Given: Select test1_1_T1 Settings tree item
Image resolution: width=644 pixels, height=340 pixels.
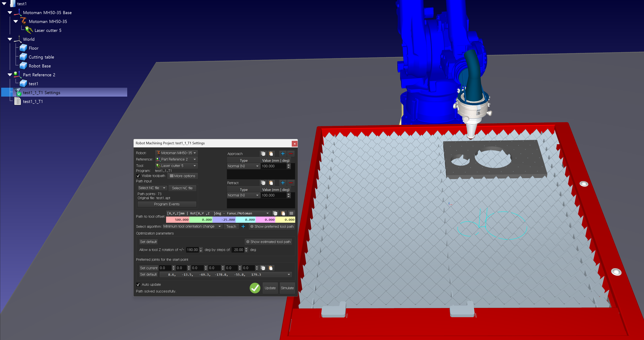Looking at the screenshot, I should pyautogui.click(x=42, y=93).
